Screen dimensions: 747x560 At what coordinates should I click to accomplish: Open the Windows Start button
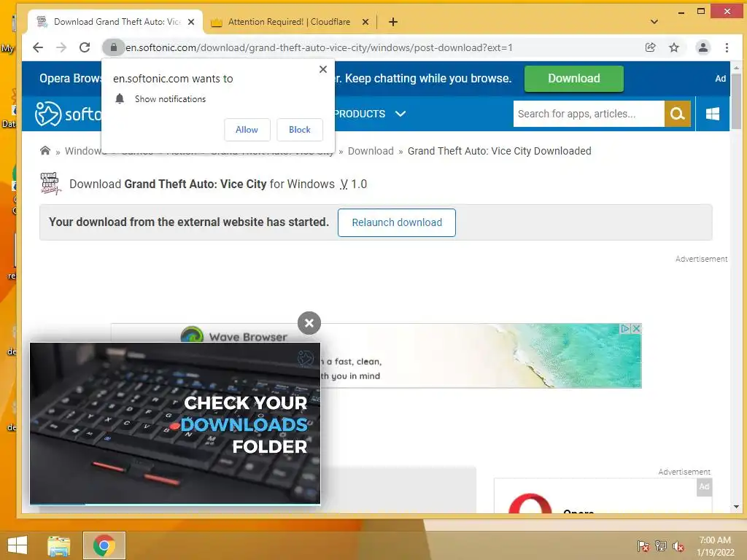click(x=18, y=545)
